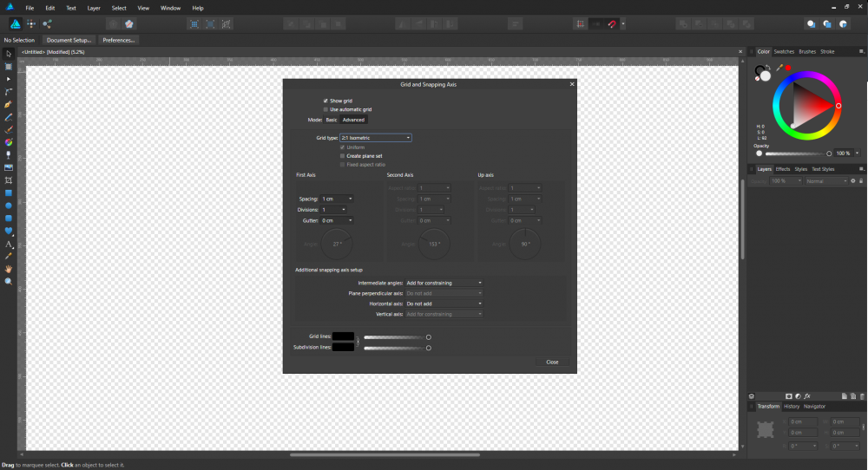Activate the Hand view tool
868x470 pixels.
pos(9,269)
